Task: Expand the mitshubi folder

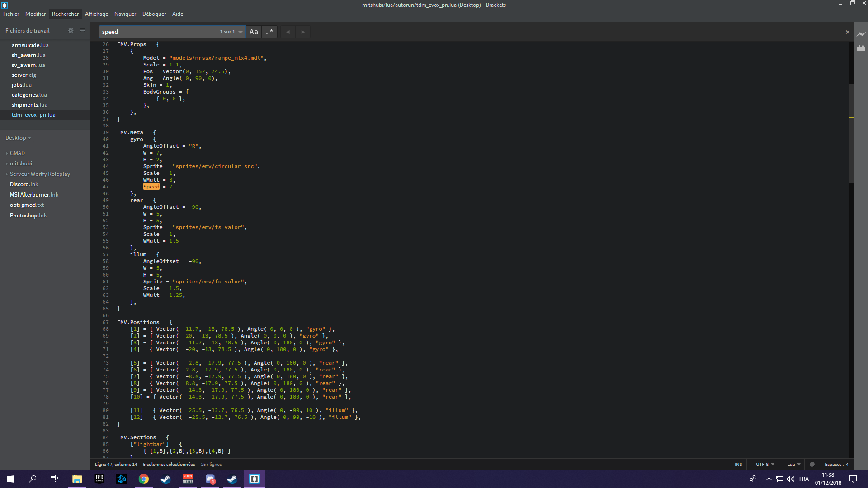Action: click(21, 164)
